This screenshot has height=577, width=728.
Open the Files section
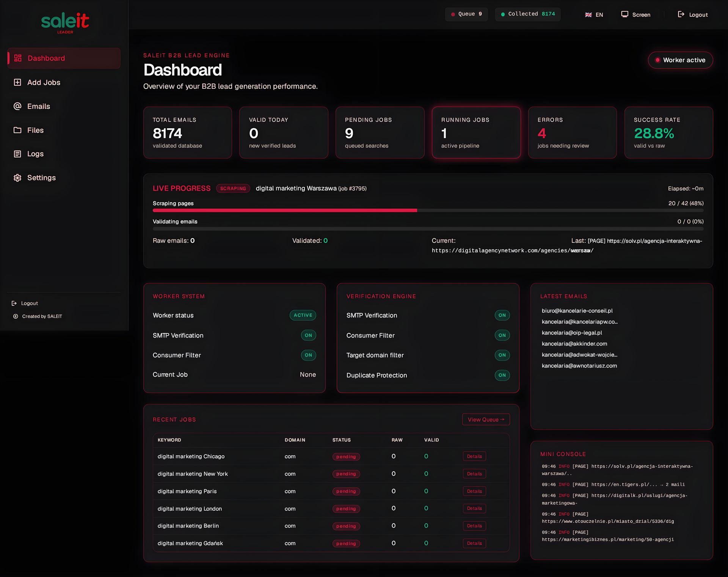[x=64, y=130]
